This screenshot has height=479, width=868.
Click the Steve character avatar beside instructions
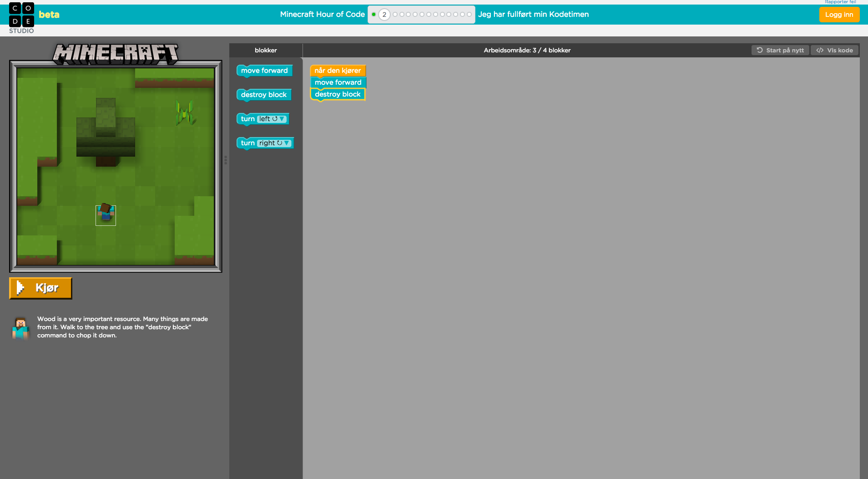click(20, 328)
